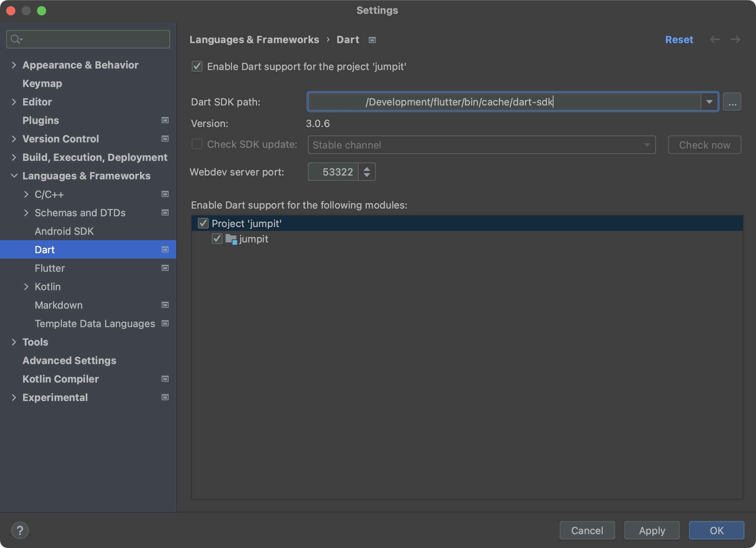Click the back navigation arrow icon

coord(715,39)
